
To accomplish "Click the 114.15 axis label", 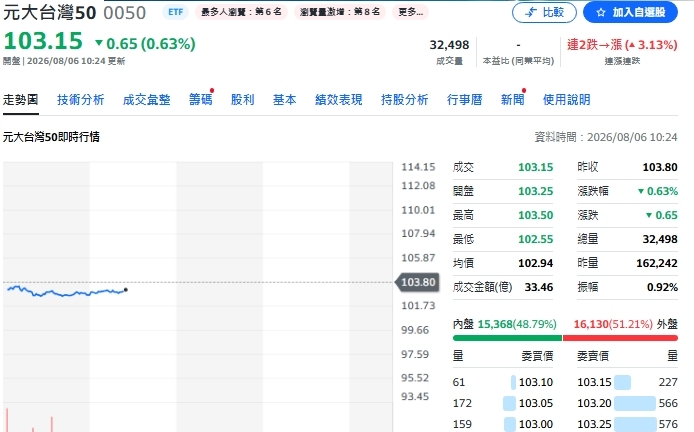I will tap(418, 167).
